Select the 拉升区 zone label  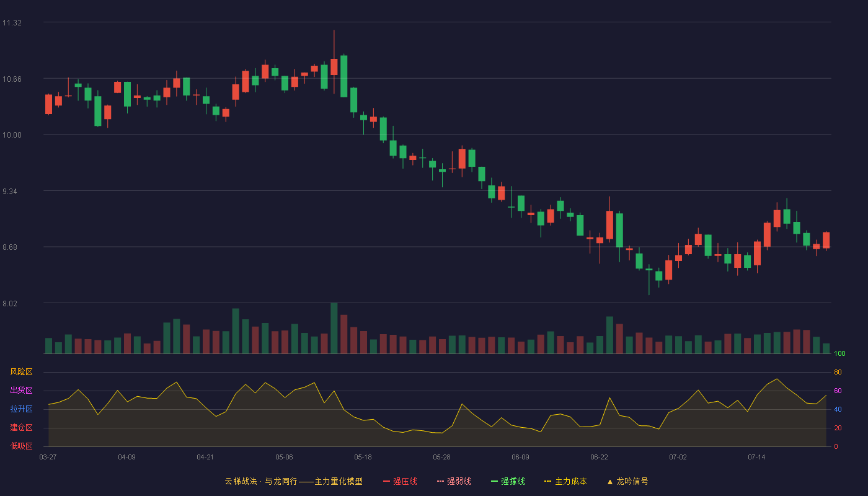(21, 409)
